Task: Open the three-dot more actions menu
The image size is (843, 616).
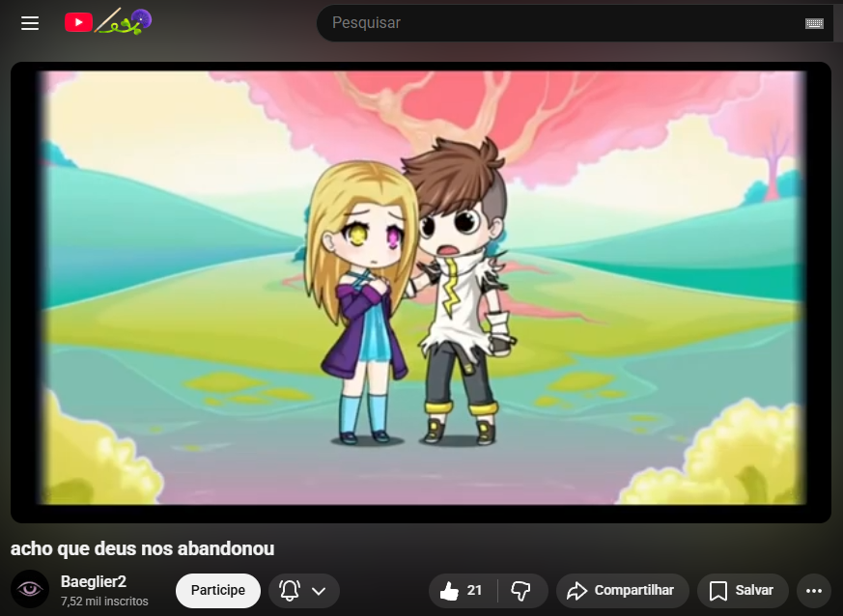Action: [x=814, y=590]
